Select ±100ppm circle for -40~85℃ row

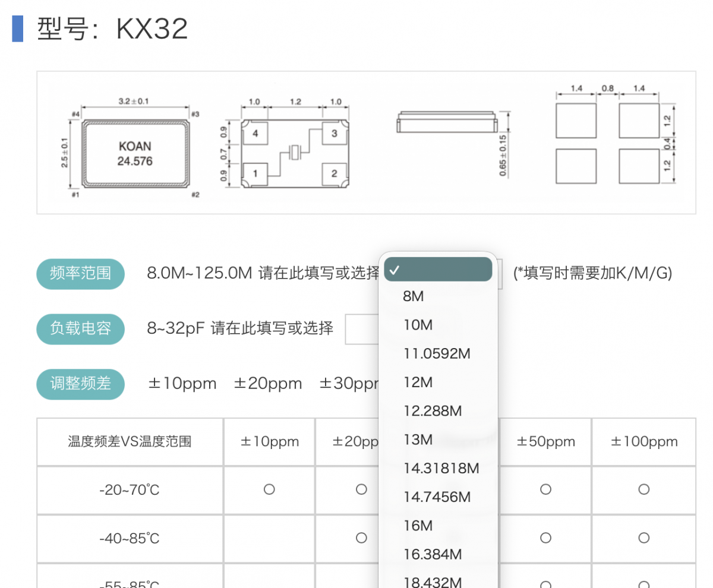tap(643, 538)
